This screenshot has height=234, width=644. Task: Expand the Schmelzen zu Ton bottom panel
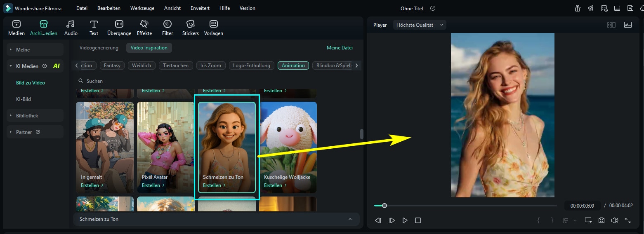point(350,219)
